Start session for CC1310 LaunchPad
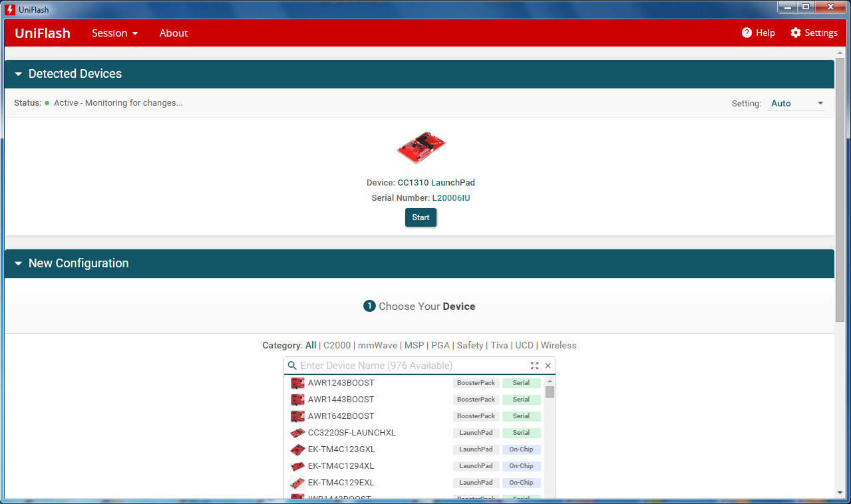 (421, 217)
